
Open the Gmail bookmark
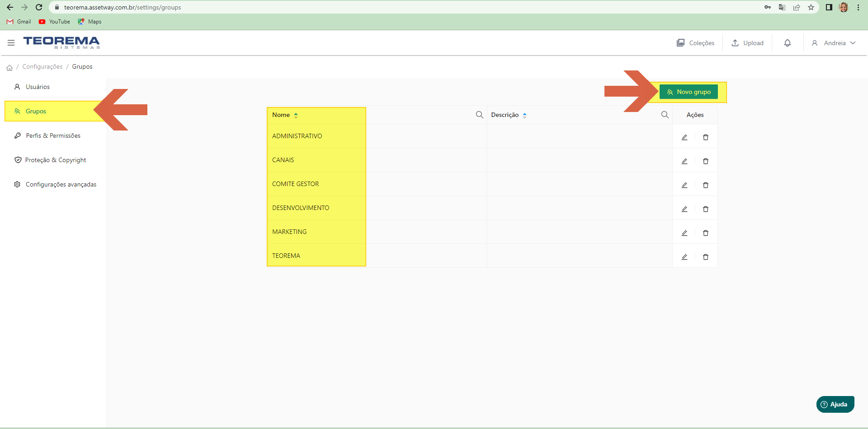pos(19,22)
